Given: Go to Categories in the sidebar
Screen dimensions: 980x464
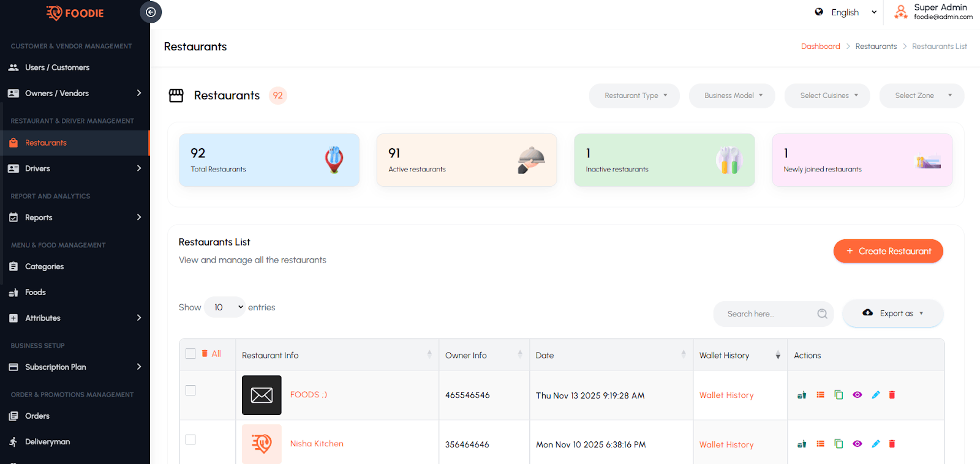Looking at the screenshot, I should tap(44, 267).
